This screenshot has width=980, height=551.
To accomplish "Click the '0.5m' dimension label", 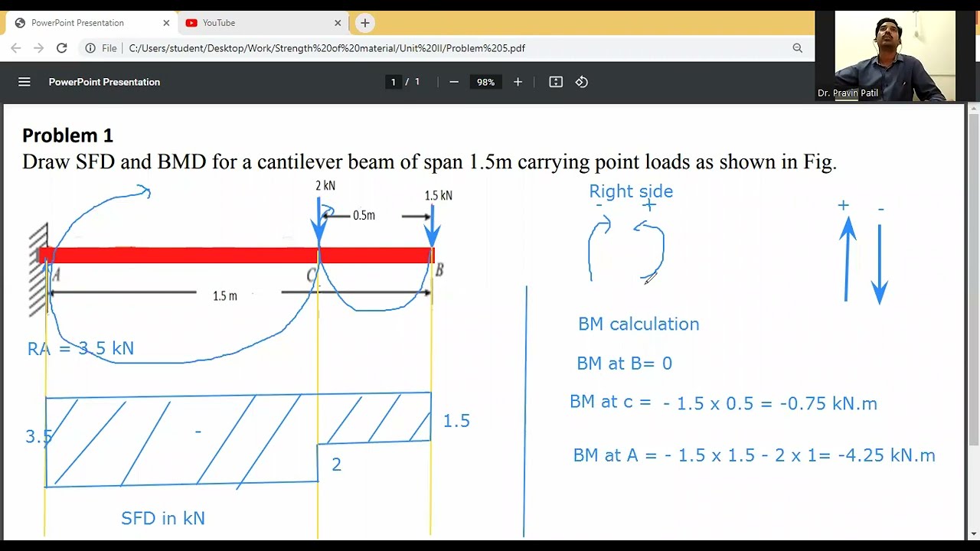I will 364,216.
